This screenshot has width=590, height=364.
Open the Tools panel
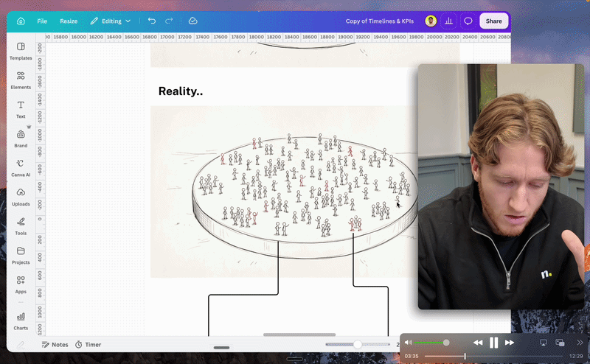[x=21, y=226]
